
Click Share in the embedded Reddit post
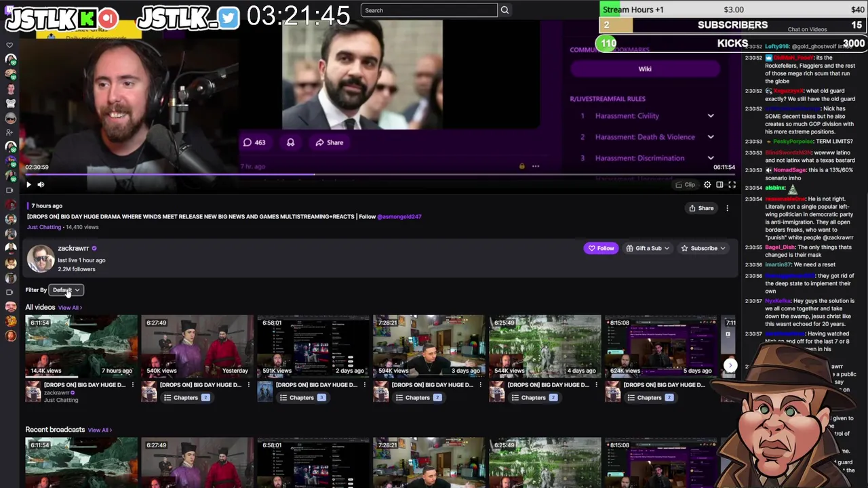[330, 143]
